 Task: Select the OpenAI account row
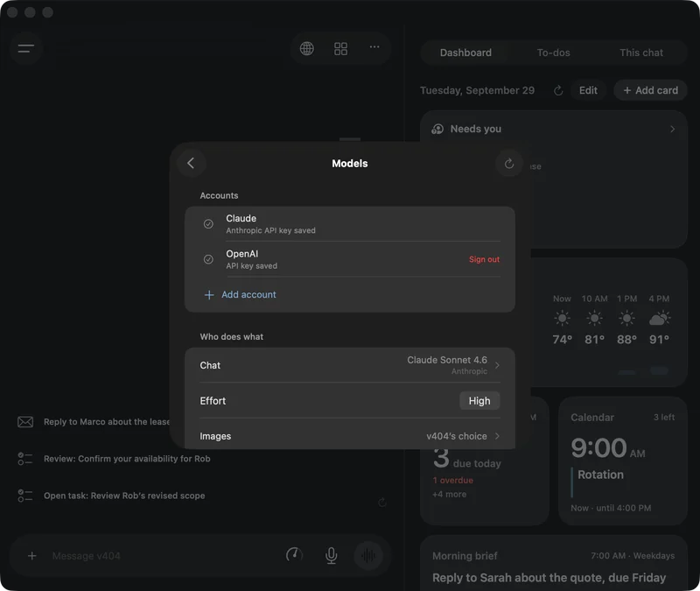pyautogui.click(x=349, y=259)
